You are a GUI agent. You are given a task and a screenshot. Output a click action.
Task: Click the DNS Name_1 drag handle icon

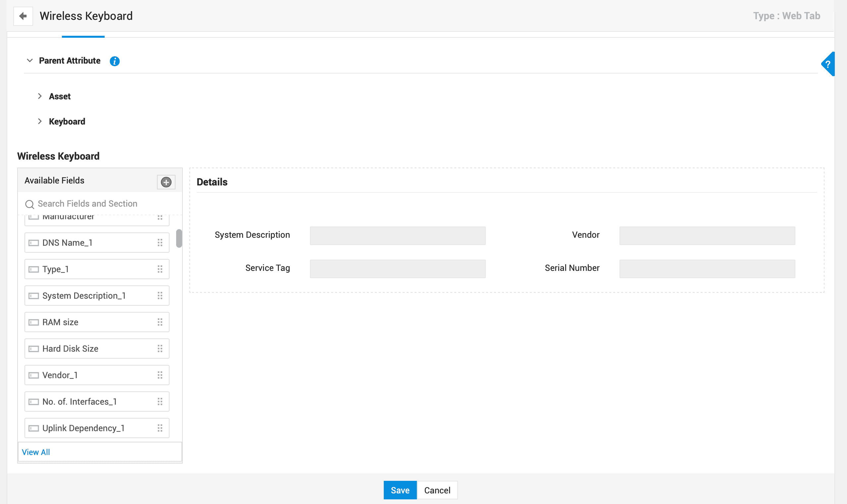[160, 242]
